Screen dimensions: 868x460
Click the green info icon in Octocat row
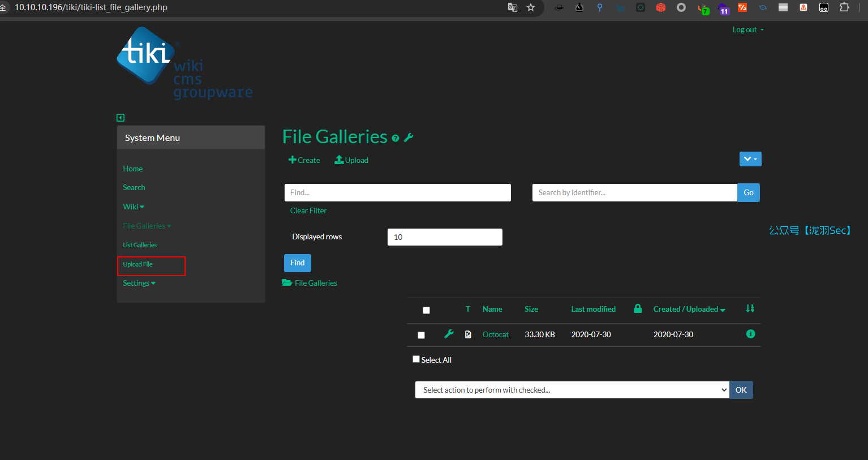pyautogui.click(x=750, y=334)
